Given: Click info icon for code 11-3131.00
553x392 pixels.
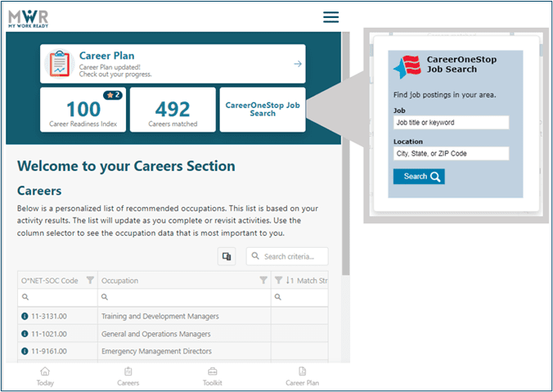Looking at the screenshot, I should (25, 316).
